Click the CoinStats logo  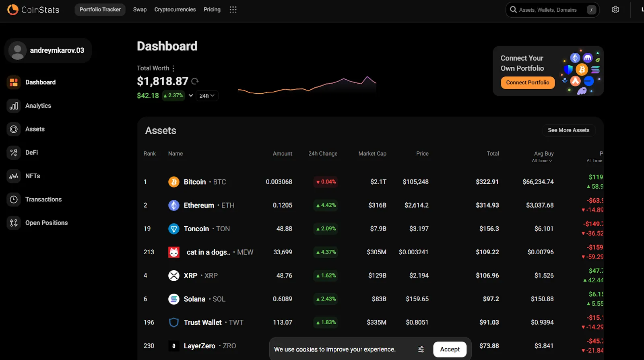[x=33, y=10]
